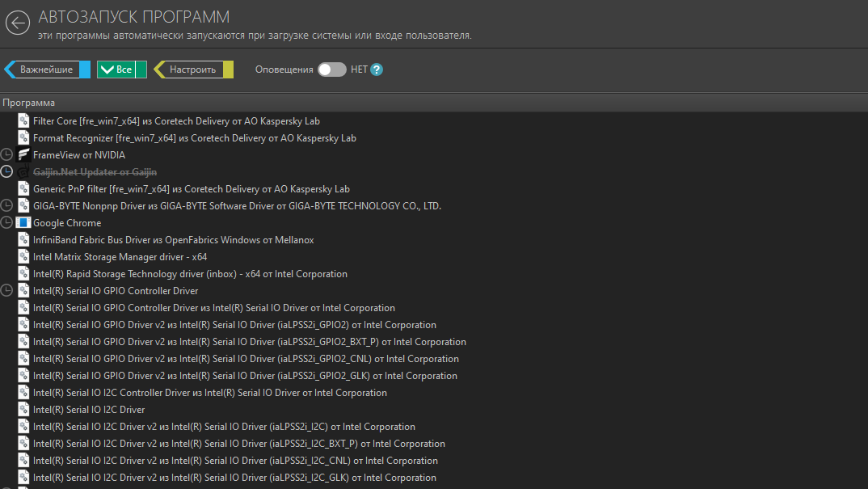
Task: Switch to the Важнейшие filter
Action: (47, 70)
